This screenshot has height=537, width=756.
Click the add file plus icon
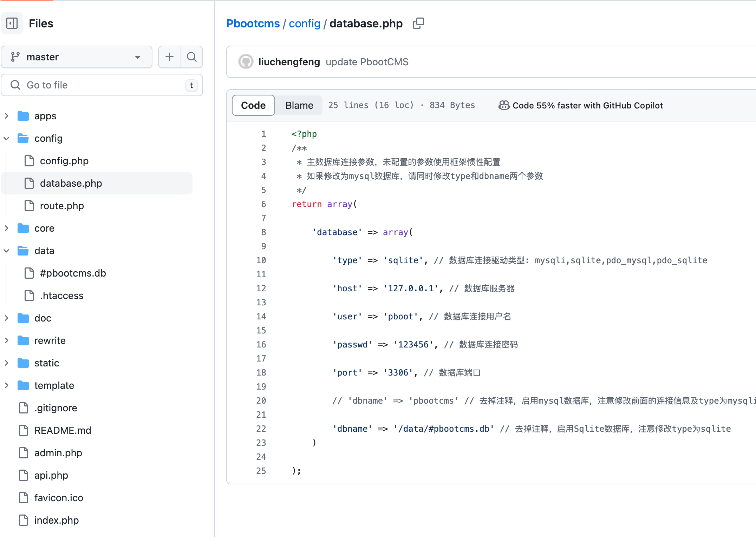(169, 57)
